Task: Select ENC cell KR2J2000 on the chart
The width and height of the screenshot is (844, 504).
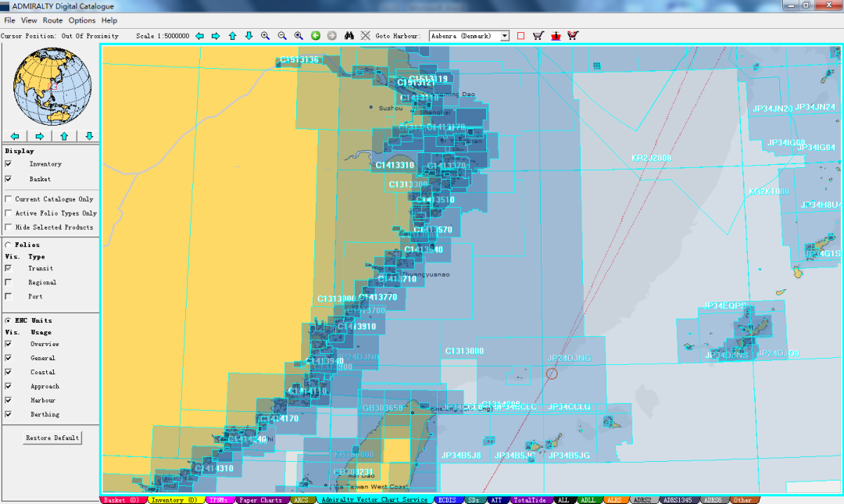Action: (651, 158)
